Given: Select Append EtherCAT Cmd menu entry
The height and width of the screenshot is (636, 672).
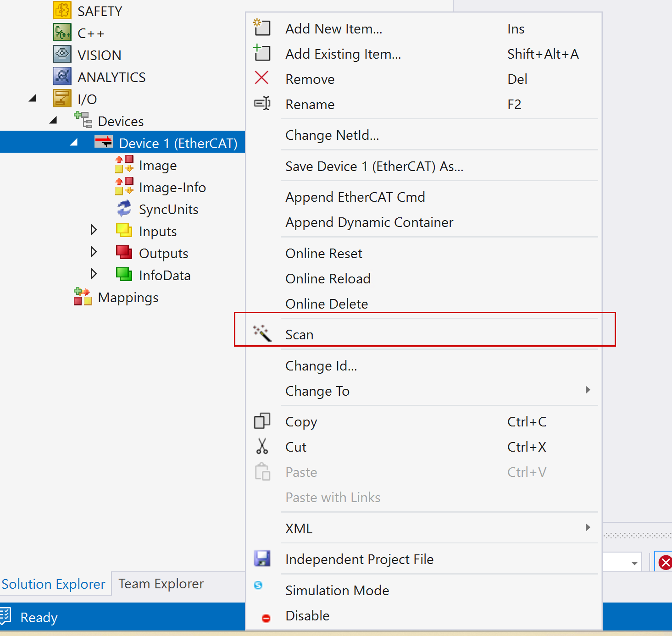Looking at the screenshot, I should click(x=355, y=197).
